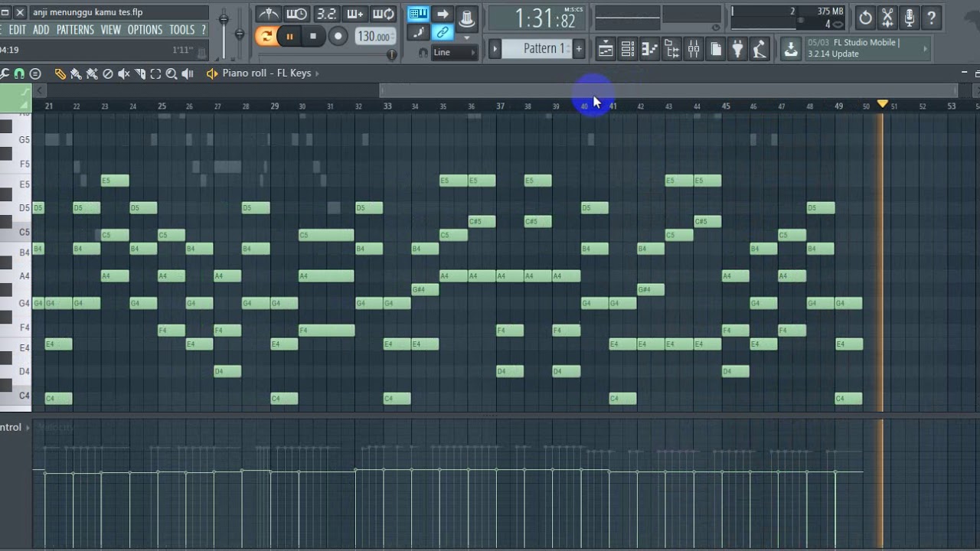
Task: Expand the news panel arrow
Action: 925,48
